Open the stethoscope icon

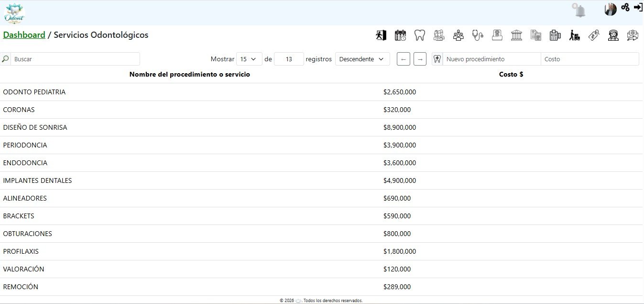pyautogui.click(x=478, y=35)
